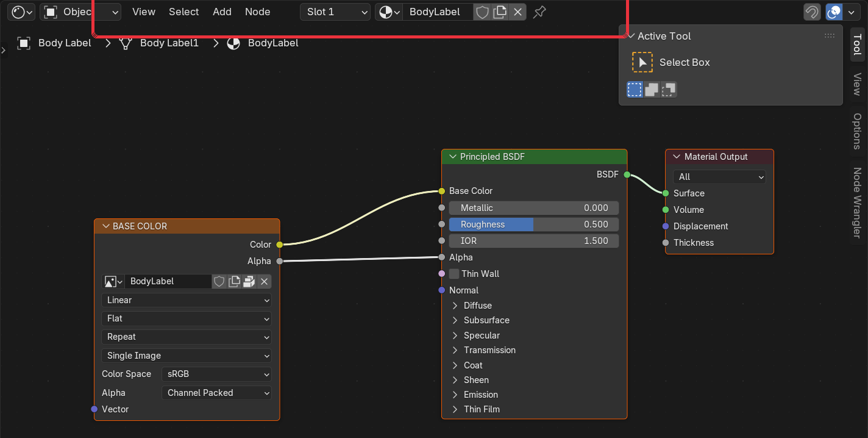Click the BodyLabel material name field in header

[x=438, y=12]
